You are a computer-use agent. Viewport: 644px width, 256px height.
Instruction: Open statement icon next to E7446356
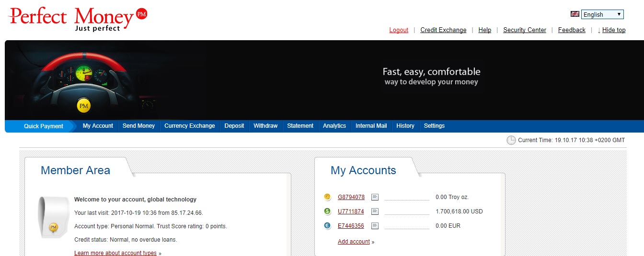[x=375, y=225]
